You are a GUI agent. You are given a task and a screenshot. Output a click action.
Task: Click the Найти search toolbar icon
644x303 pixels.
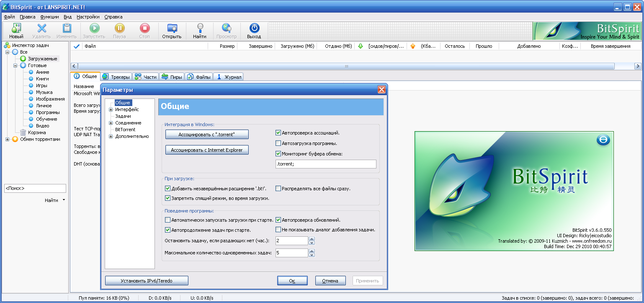[x=200, y=28]
